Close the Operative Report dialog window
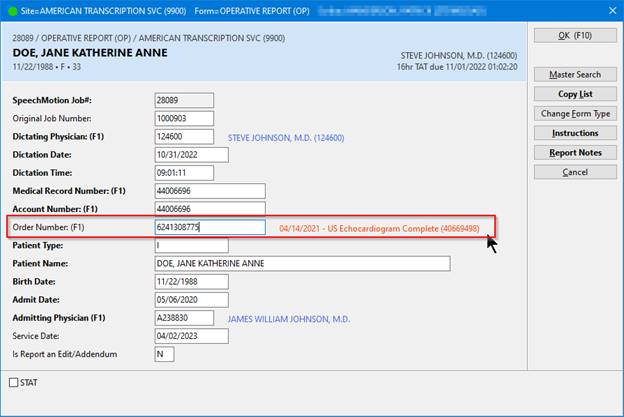This screenshot has width=624, height=417. pos(607,10)
